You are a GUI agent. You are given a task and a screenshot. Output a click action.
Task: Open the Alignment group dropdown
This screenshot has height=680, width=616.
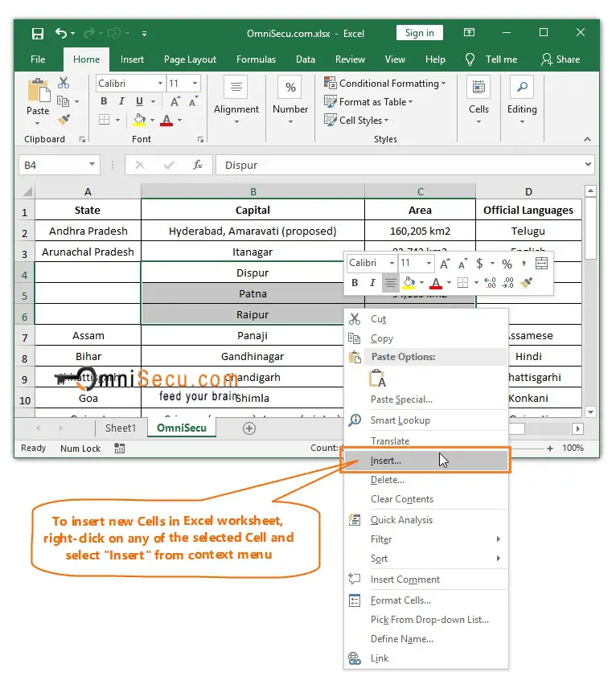236,101
